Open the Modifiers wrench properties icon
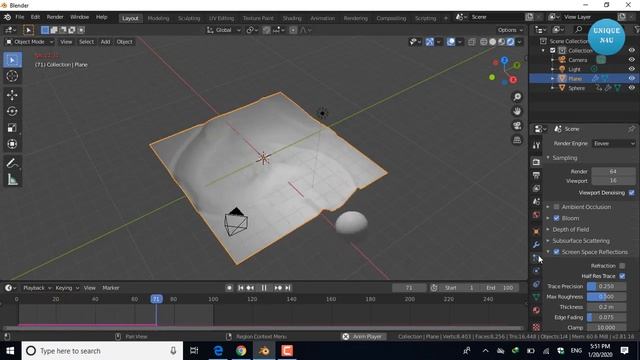The width and height of the screenshot is (640, 360). click(x=536, y=244)
